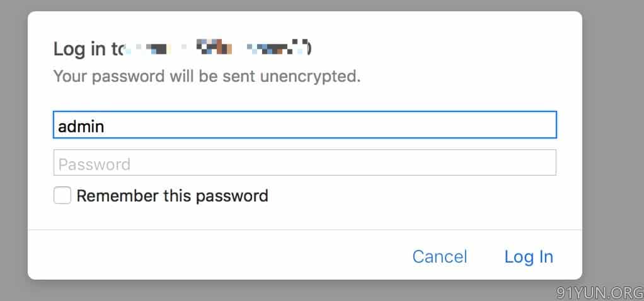
Task: Click the pixelated server name in title
Action: tap(217, 47)
